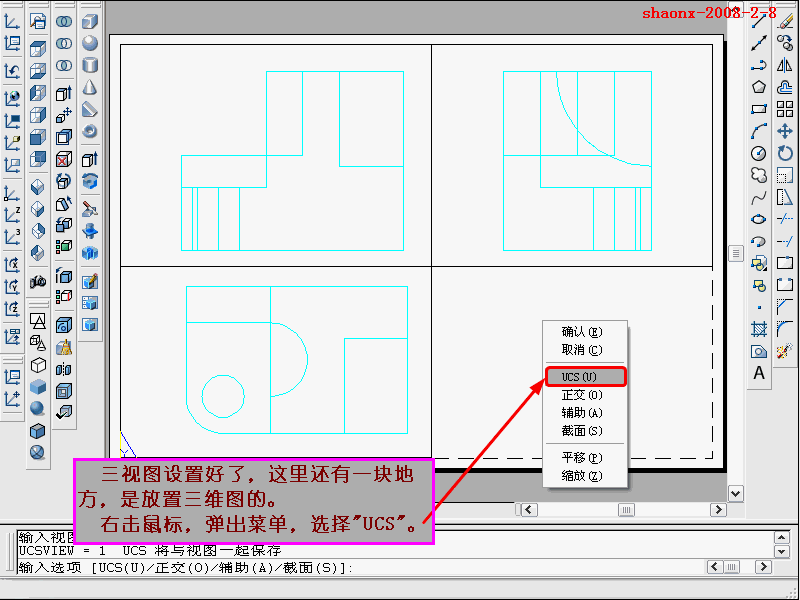800x600 pixels.
Task: Click the Union solids icon
Action: (x=64, y=21)
